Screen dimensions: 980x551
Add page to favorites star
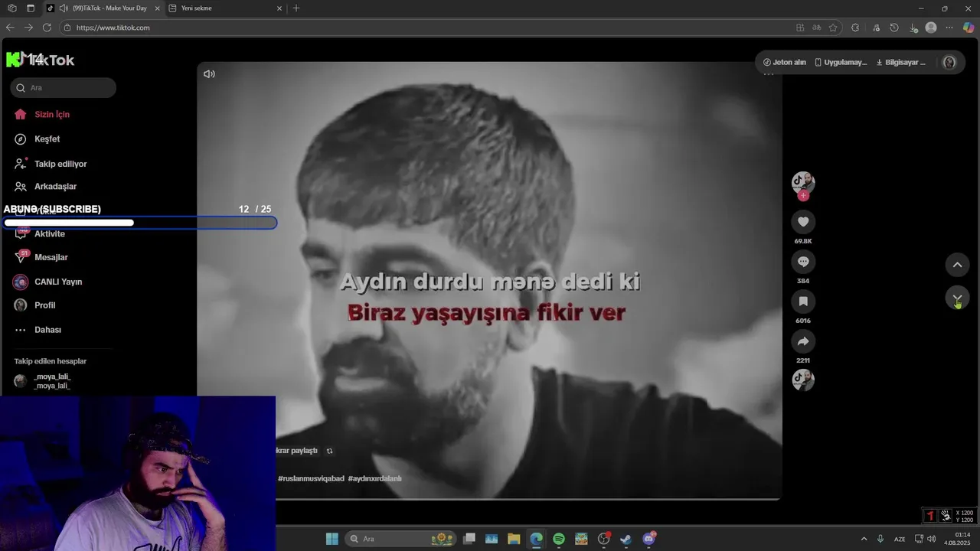pos(833,28)
